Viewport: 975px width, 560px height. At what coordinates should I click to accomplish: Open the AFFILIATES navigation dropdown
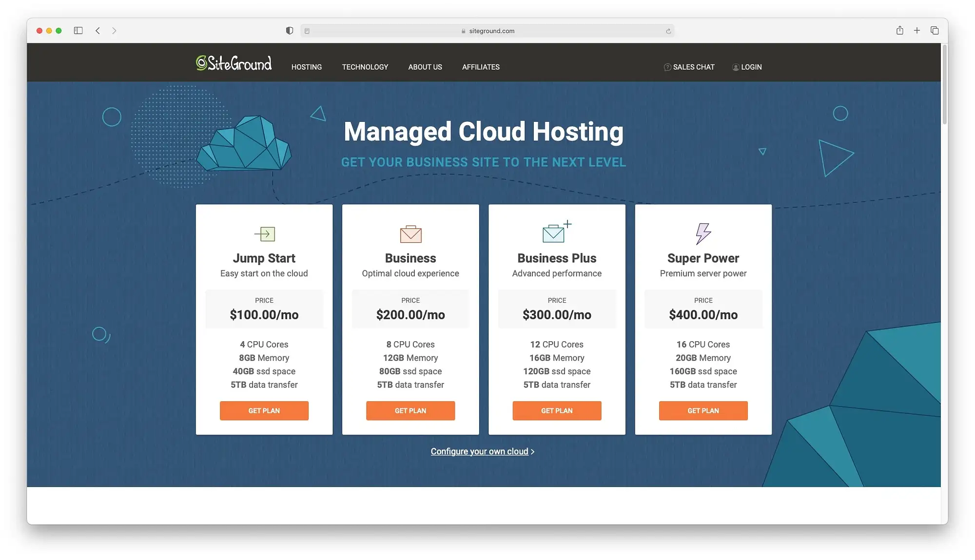(481, 66)
